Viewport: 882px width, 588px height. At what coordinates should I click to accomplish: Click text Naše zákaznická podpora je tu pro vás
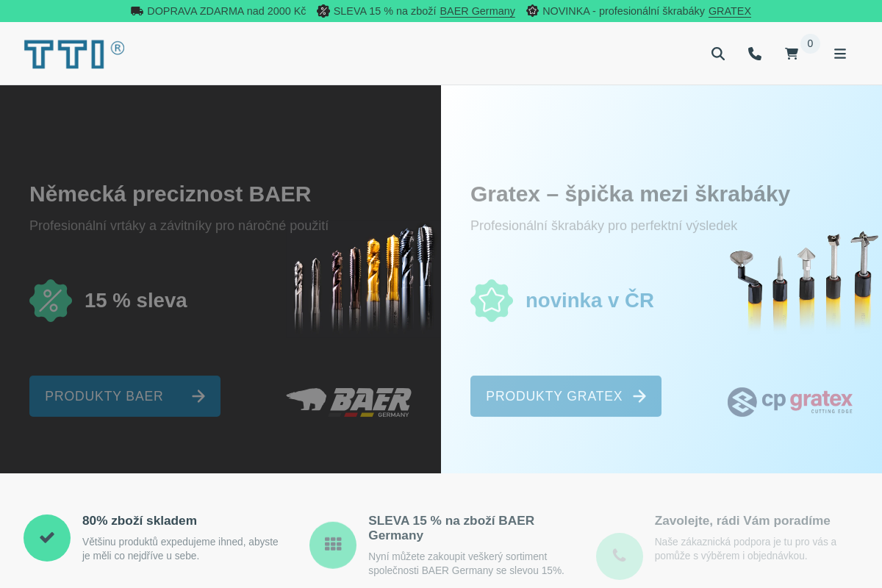(x=745, y=548)
